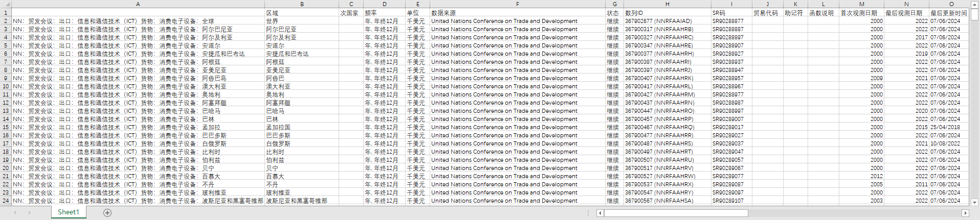The height and width of the screenshot is (220, 980).
Task: Click the cell 'SR90288897'
Action: pyautogui.click(x=731, y=37)
